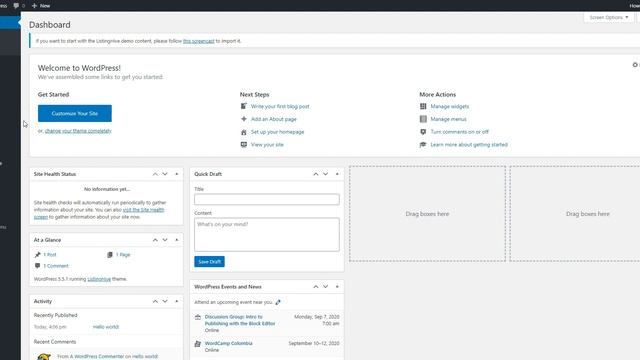The width and height of the screenshot is (640, 360).
Task: Open 'A WordPress Commenter' link in Recent Comments
Action: click(x=96, y=356)
